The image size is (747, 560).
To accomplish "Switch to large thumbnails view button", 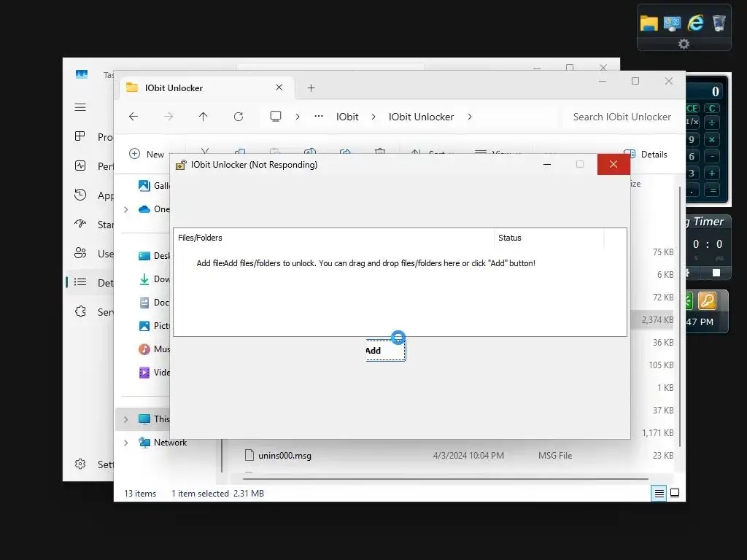I will pos(675,494).
